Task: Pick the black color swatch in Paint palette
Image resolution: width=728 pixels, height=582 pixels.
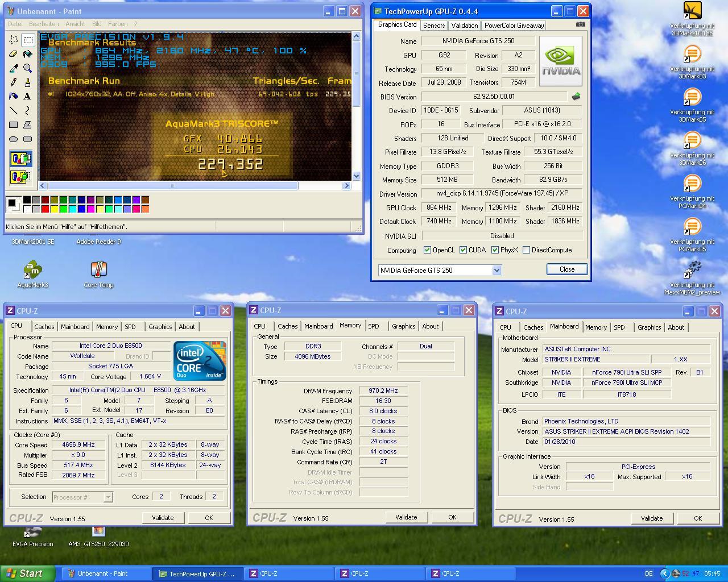Action: pyautogui.click(x=27, y=200)
